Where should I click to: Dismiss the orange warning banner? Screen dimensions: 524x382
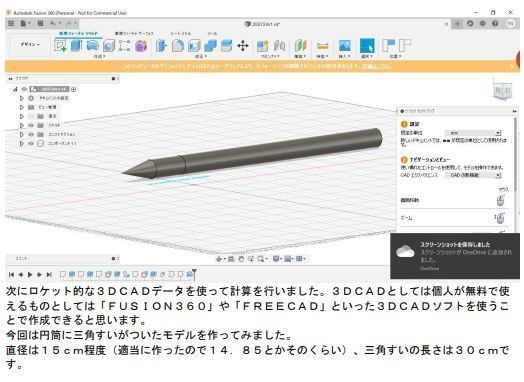[x=512, y=66]
